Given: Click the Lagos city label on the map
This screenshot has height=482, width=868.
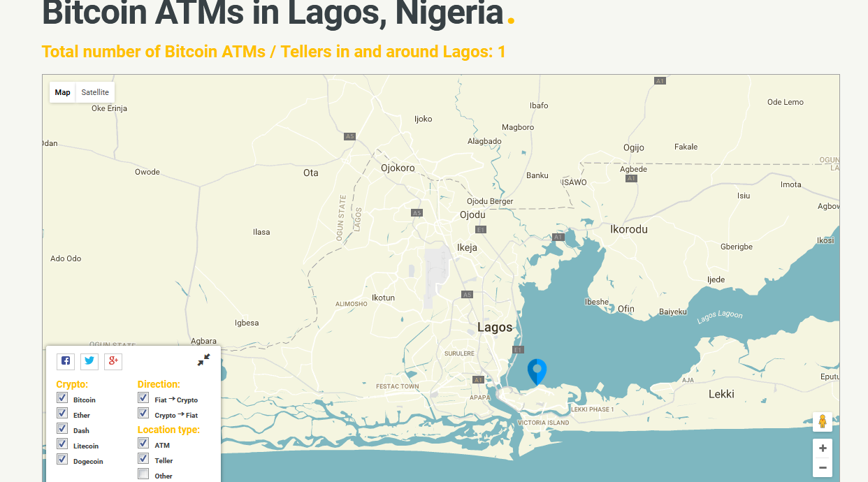Looking at the screenshot, I should [x=495, y=327].
